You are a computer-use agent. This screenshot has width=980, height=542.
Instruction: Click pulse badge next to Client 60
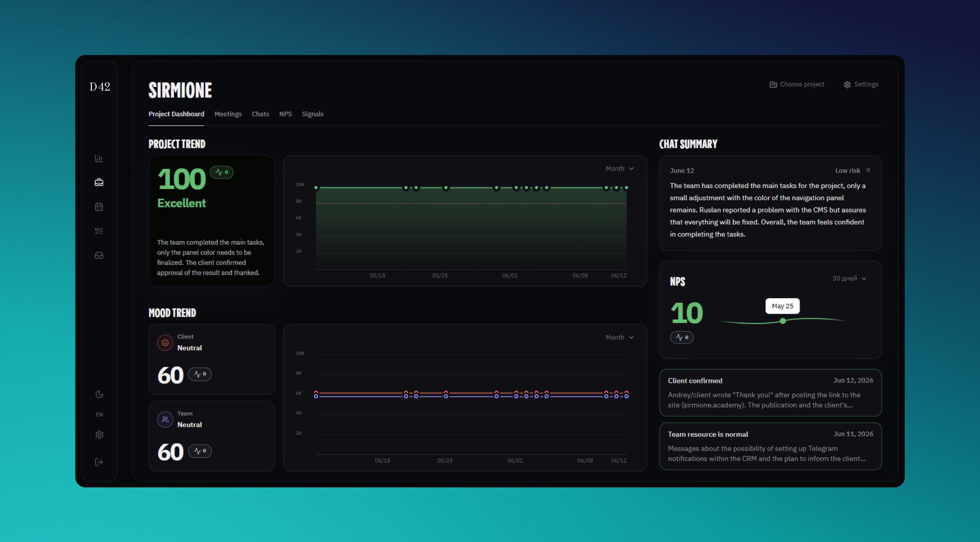(x=199, y=374)
